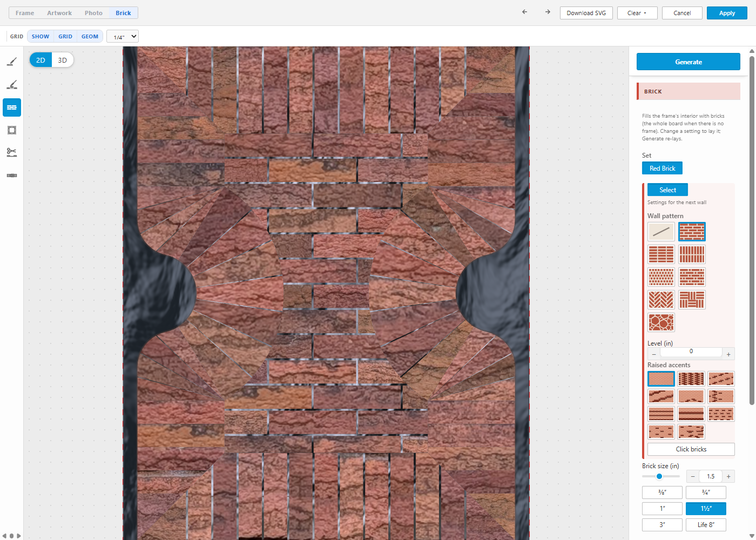The image size is (756, 540).
Task: Choose the stacked horizontal wall pattern
Action: click(661, 254)
